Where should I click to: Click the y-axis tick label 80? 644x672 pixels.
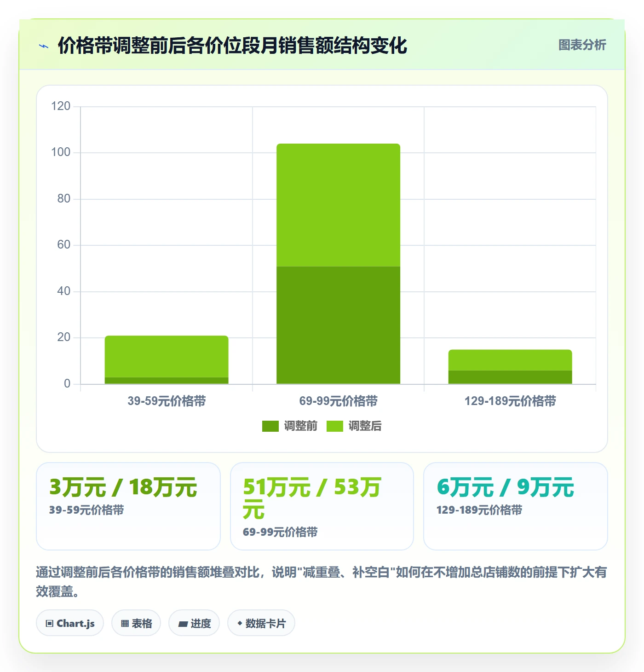[x=63, y=199]
